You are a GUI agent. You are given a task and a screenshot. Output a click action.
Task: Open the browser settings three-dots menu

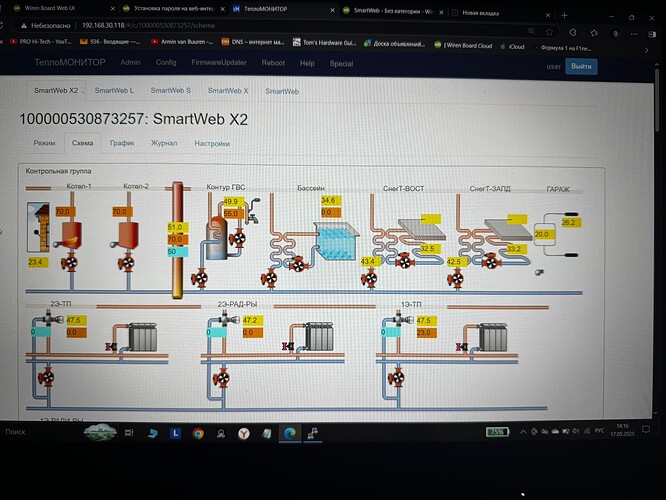click(x=634, y=34)
